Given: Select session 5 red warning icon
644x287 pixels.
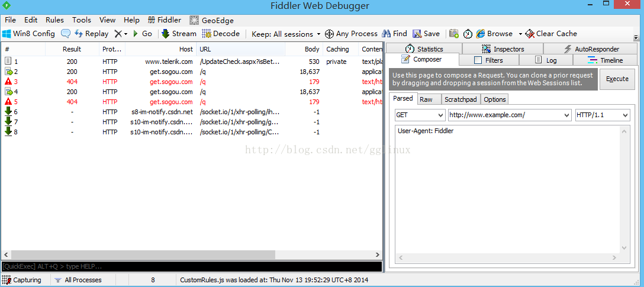Looking at the screenshot, I should 8,101.
